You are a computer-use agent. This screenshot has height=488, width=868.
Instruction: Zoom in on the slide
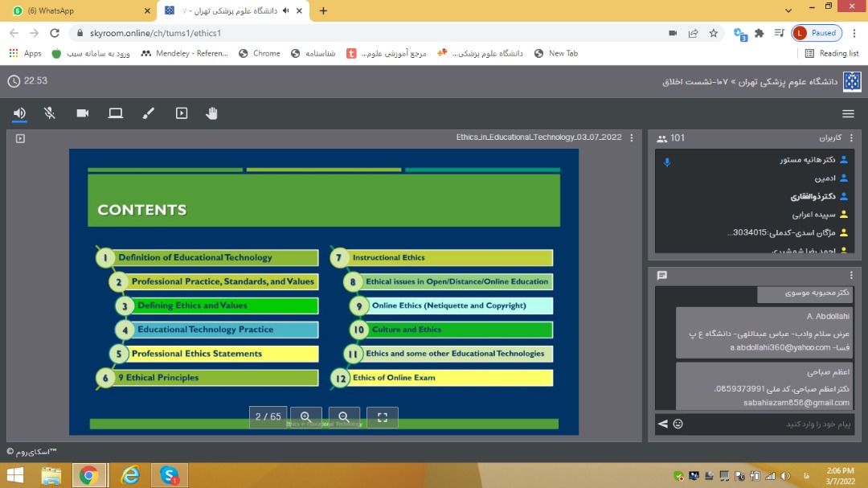coord(306,417)
